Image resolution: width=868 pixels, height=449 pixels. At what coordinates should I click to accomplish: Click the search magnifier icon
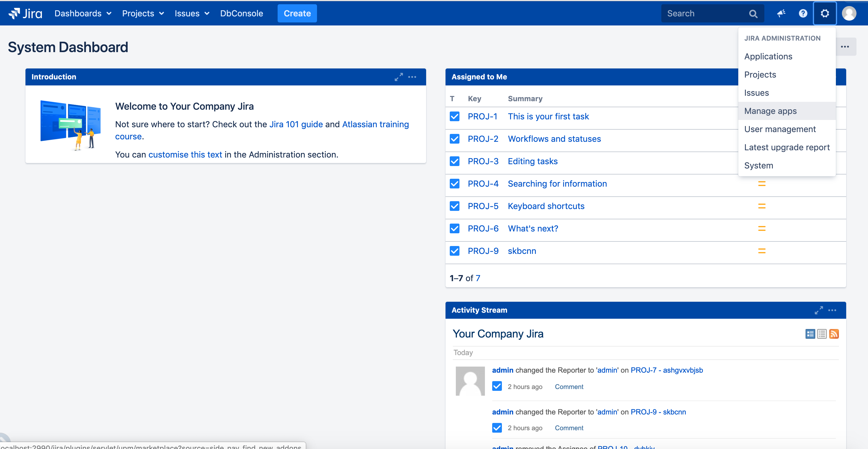coord(753,13)
